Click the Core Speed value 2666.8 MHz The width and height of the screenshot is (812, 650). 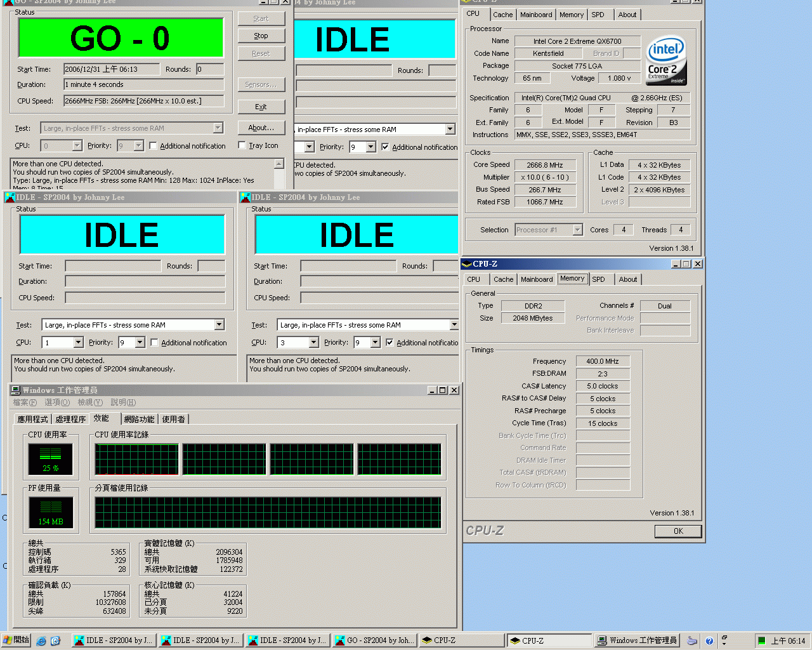pyautogui.click(x=545, y=165)
